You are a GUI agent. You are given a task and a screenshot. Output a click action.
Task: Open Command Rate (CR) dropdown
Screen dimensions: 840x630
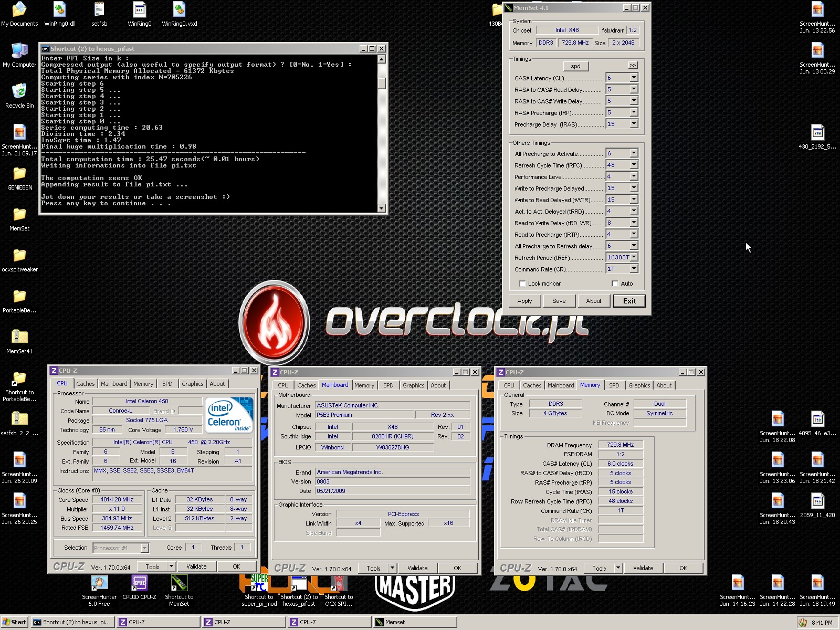tap(634, 269)
